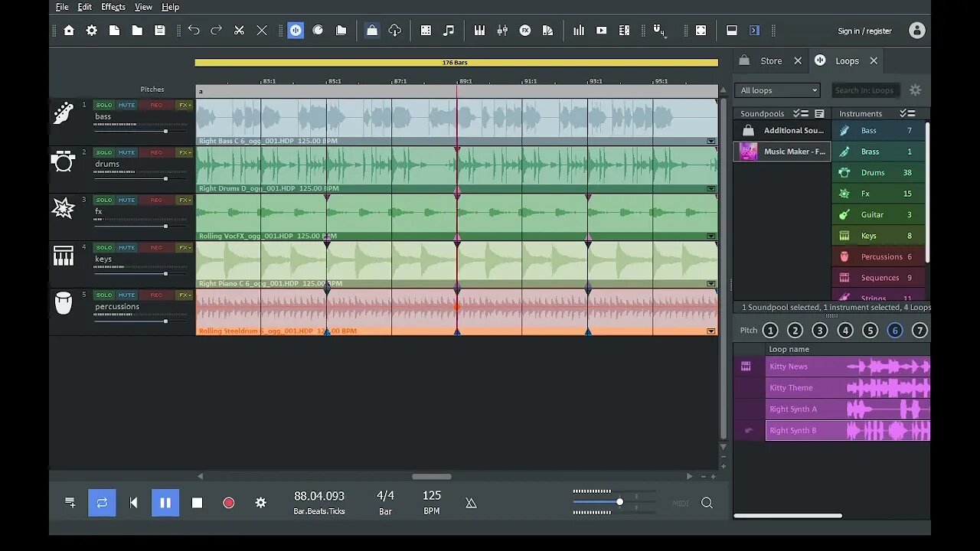Viewport: 980px width, 551px height.
Task: Click the bar chart analyzer icon in the toolbar
Action: (x=579, y=31)
